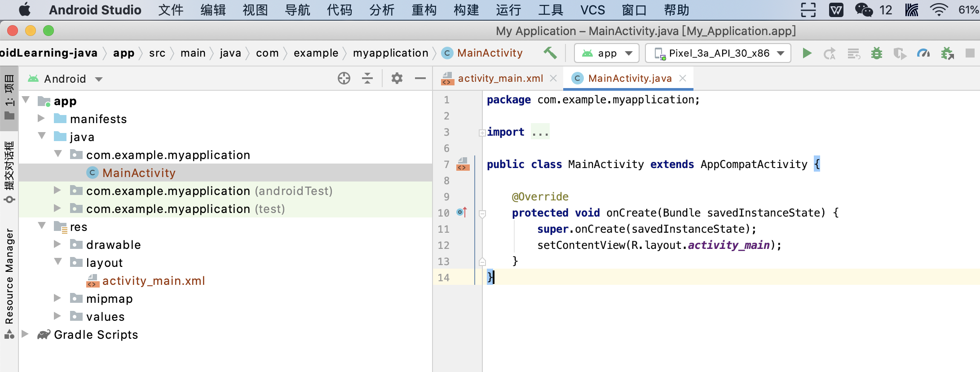Image resolution: width=980 pixels, height=372 pixels.
Task: Click the Stop square button
Action: click(x=970, y=53)
